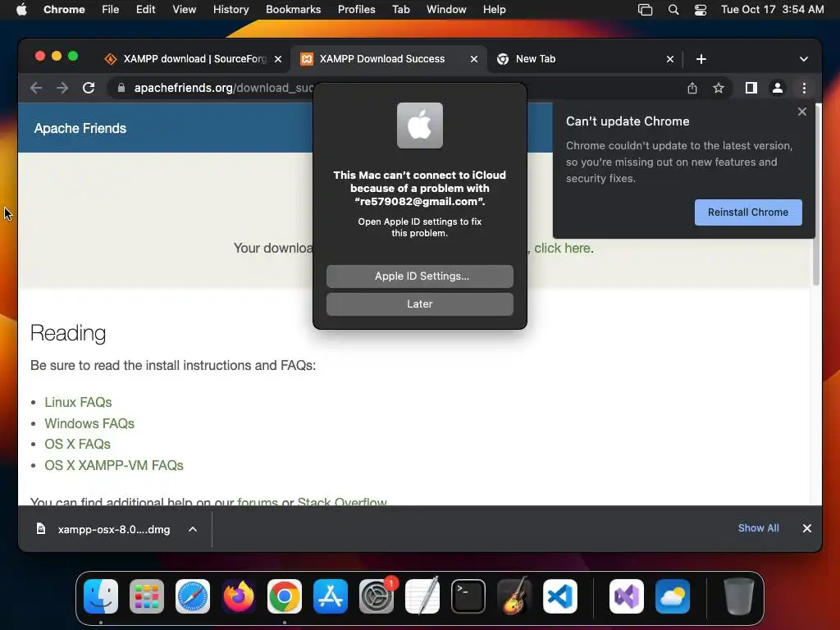Open the Profiles menu
This screenshot has width=840, height=630.
click(356, 10)
